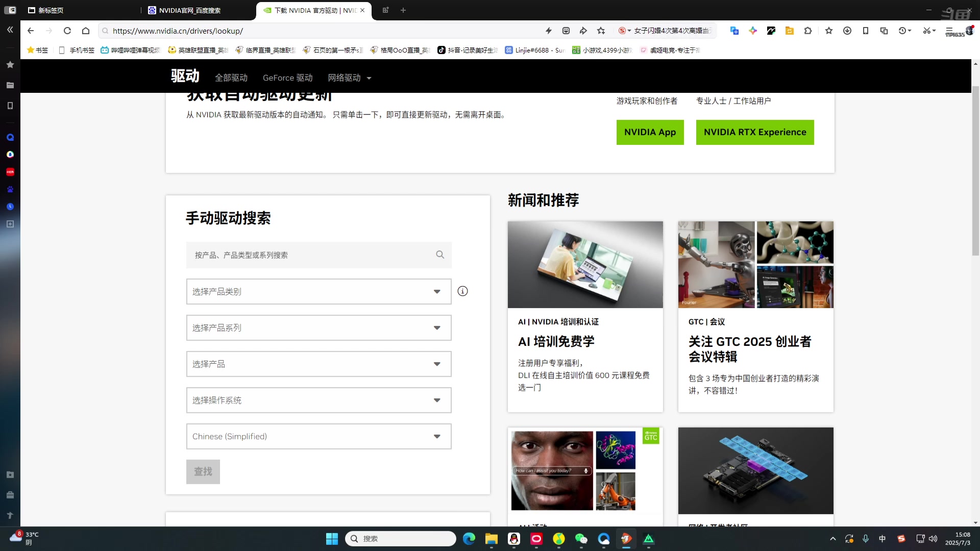Open the Jetson board thumbnail image

click(x=755, y=470)
